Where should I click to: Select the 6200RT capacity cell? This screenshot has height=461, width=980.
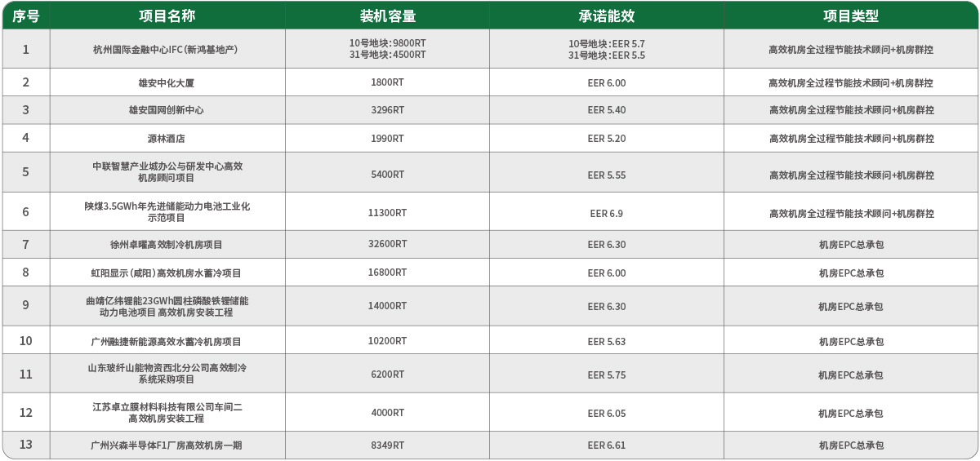tap(387, 375)
